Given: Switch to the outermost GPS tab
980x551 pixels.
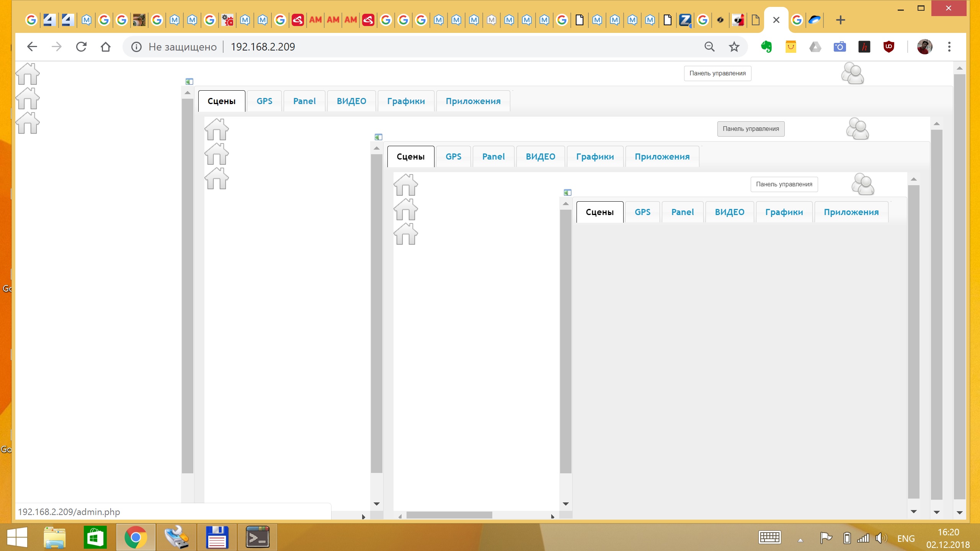Looking at the screenshot, I should [264, 101].
